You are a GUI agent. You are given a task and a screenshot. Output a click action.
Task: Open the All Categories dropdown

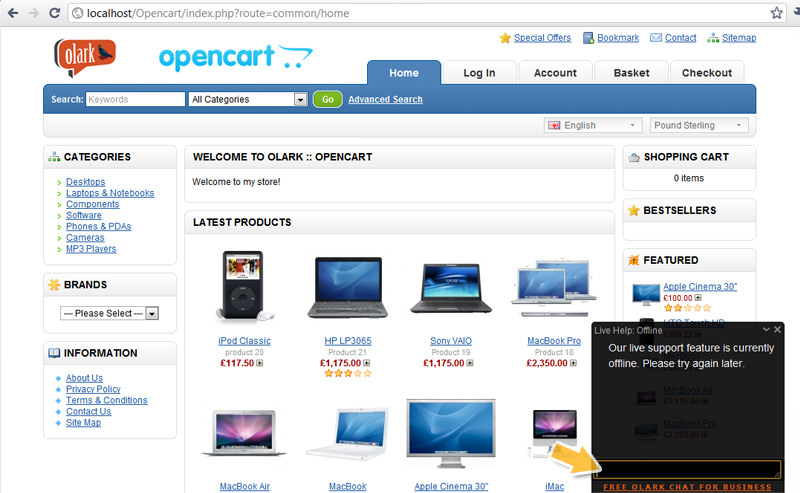[247, 99]
